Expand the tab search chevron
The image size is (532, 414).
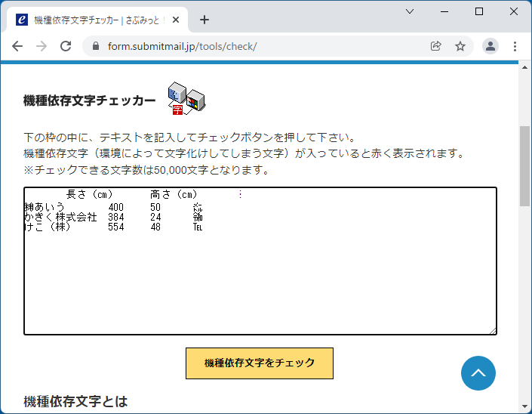pyautogui.click(x=410, y=11)
